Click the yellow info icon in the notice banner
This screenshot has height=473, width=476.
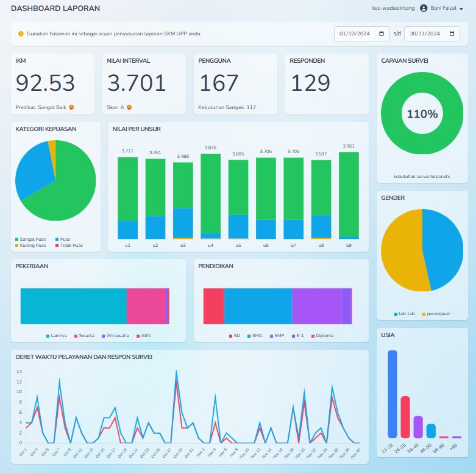(x=21, y=34)
